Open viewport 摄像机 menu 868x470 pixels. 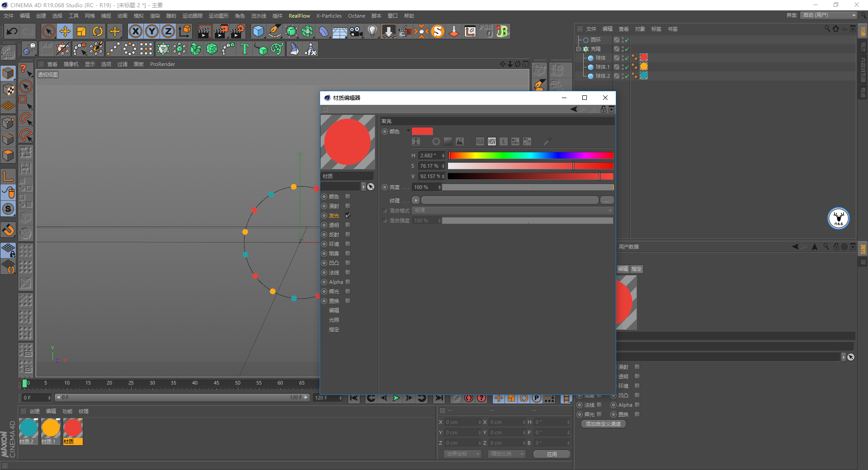(71, 64)
